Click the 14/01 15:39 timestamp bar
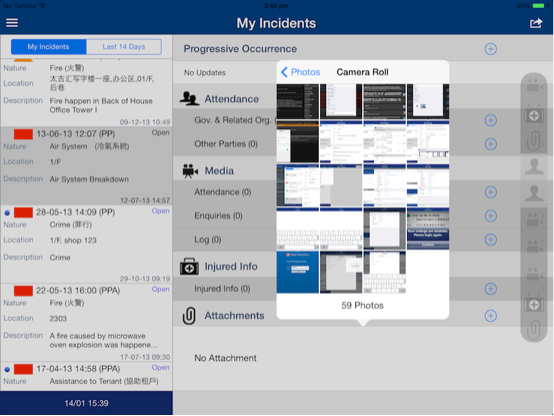This screenshot has width=554, height=416. click(x=86, y=403)
